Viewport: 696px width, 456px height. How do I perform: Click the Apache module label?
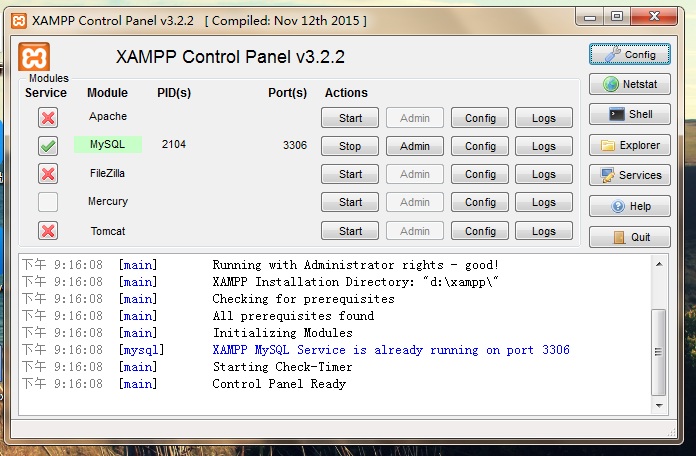[108, 116]
